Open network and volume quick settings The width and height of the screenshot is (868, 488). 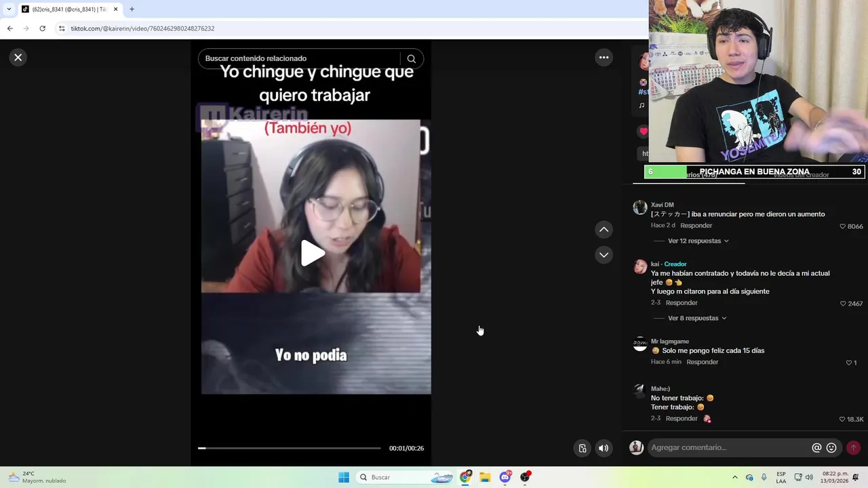tap(804, 477)
